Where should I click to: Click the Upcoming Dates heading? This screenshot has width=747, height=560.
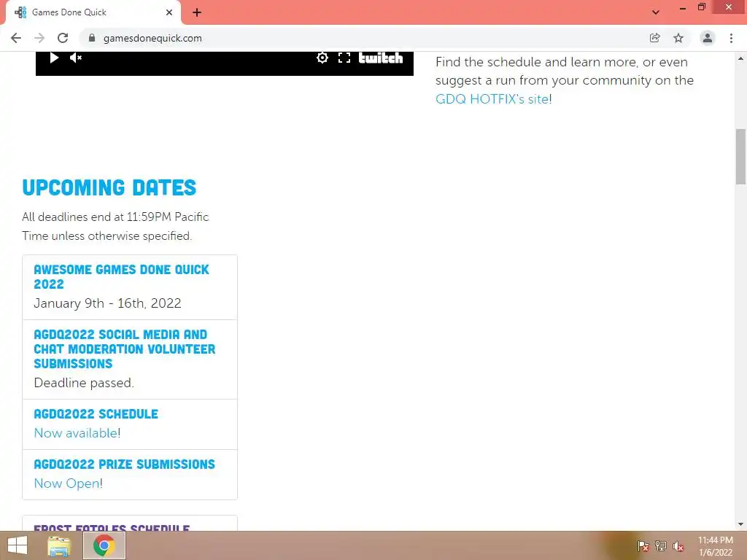coord(109,187)
